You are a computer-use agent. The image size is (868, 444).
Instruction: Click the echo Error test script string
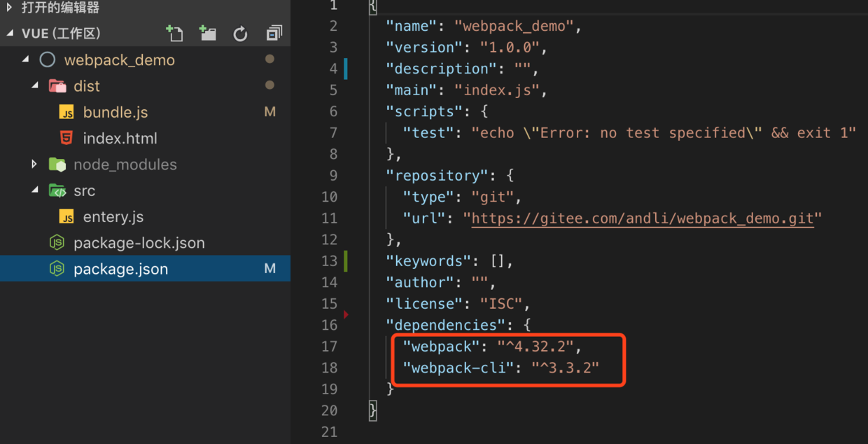click(664, 133)
